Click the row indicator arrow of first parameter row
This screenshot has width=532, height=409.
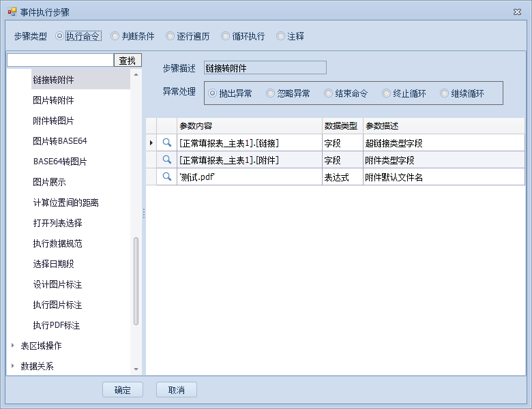coord(151,142)
